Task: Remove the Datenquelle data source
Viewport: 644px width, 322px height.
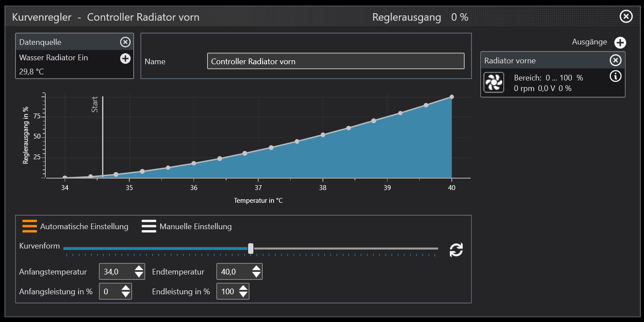Action: point(125,42)
